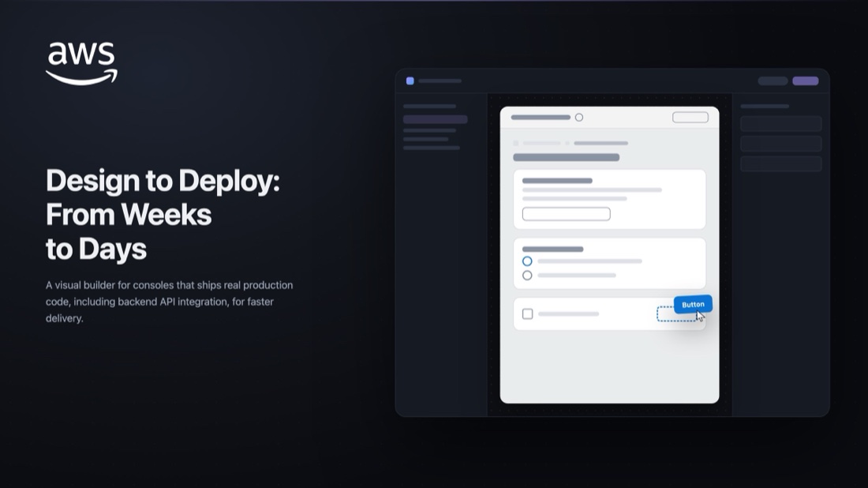Tick the checkbox in the bottom mockup card

[x=528, y=314]
